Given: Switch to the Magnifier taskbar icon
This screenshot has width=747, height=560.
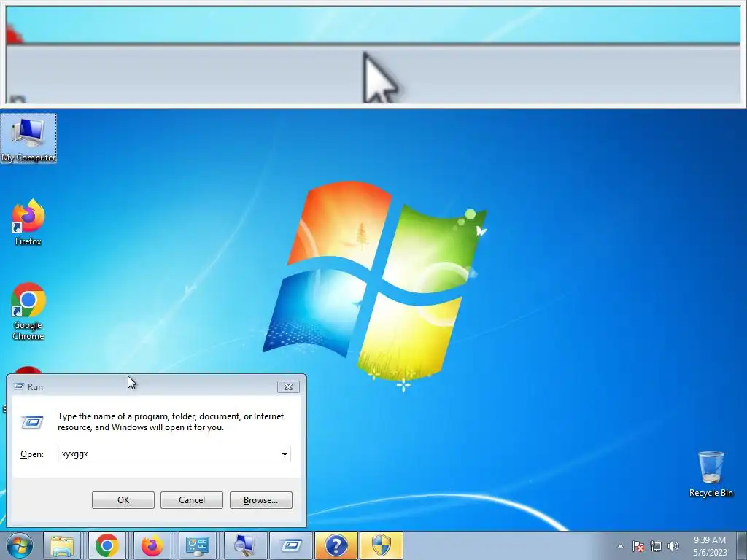Looking at the screenshot, I should pyautogui.click(x=244, y=545).
